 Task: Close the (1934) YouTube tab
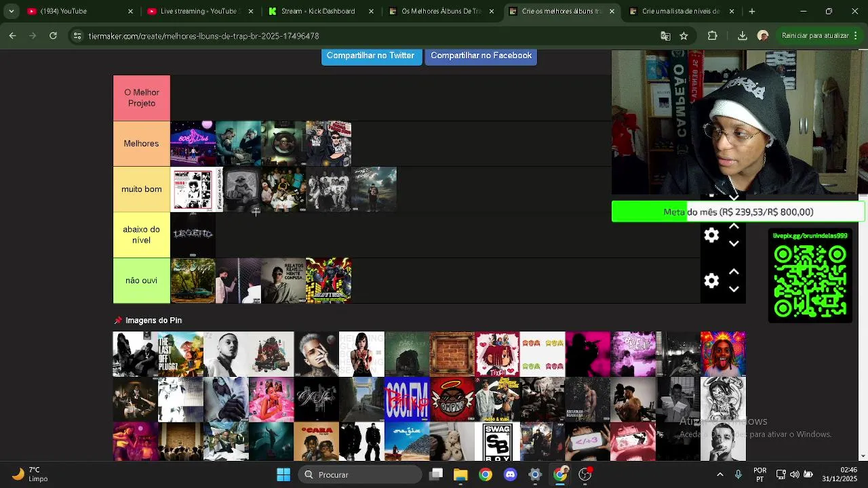[x=130, y=12]
